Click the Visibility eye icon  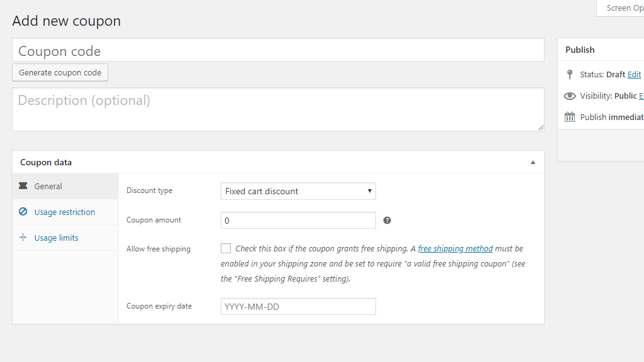[x=570, y=96]
